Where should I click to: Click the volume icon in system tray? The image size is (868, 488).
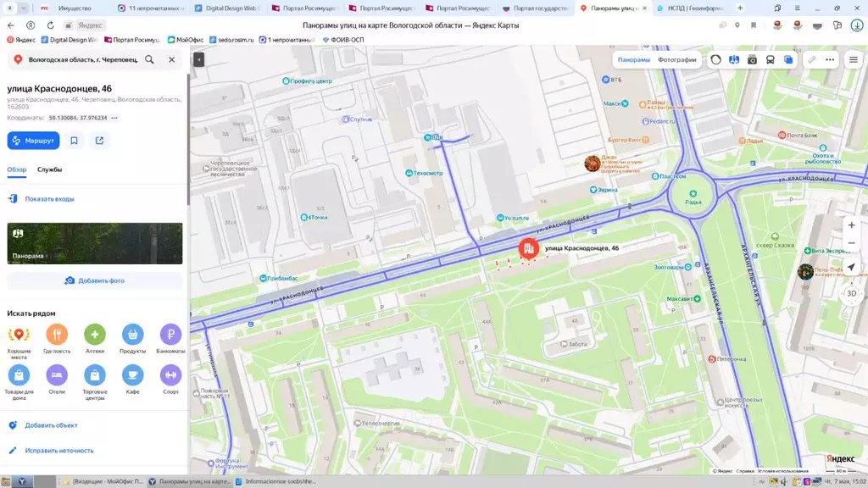click(784, 481)
